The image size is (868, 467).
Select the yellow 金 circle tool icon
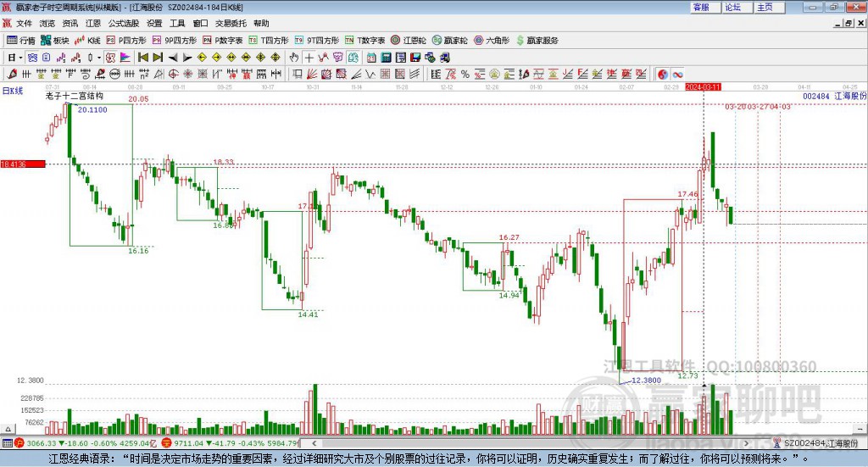494,74
